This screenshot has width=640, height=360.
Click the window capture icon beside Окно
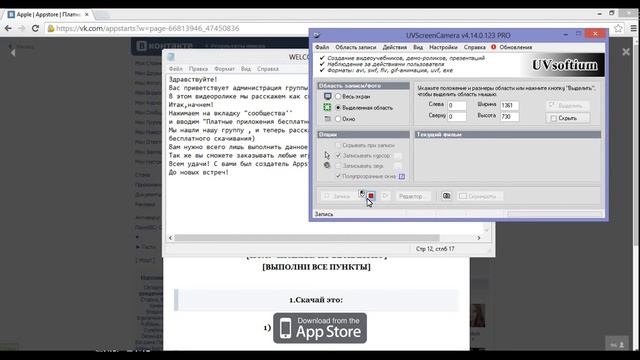327,119
